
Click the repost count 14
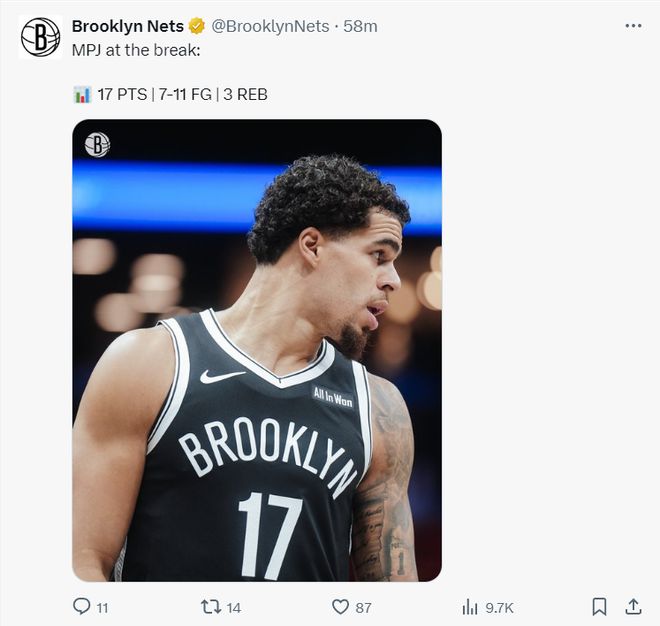(233, 607)
